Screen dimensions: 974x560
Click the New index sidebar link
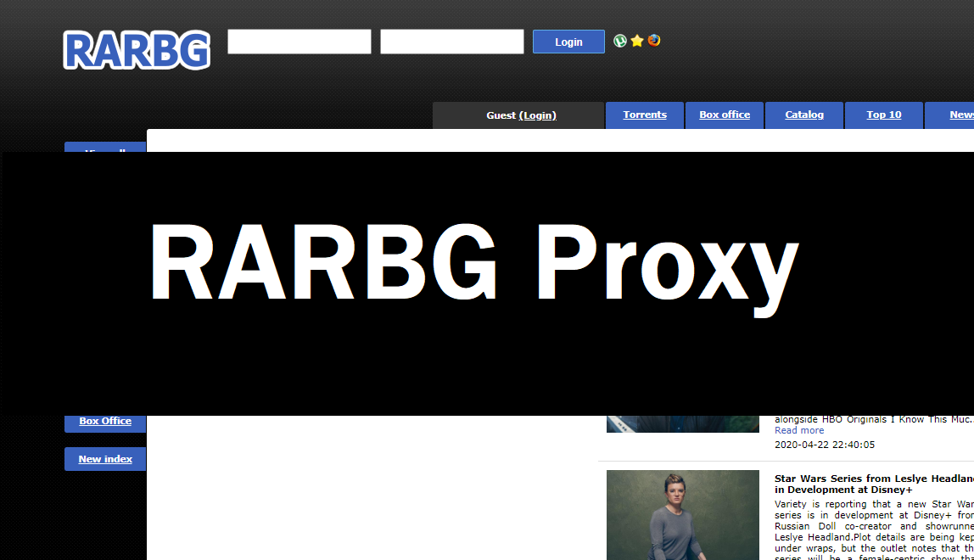tap(104, 458)
